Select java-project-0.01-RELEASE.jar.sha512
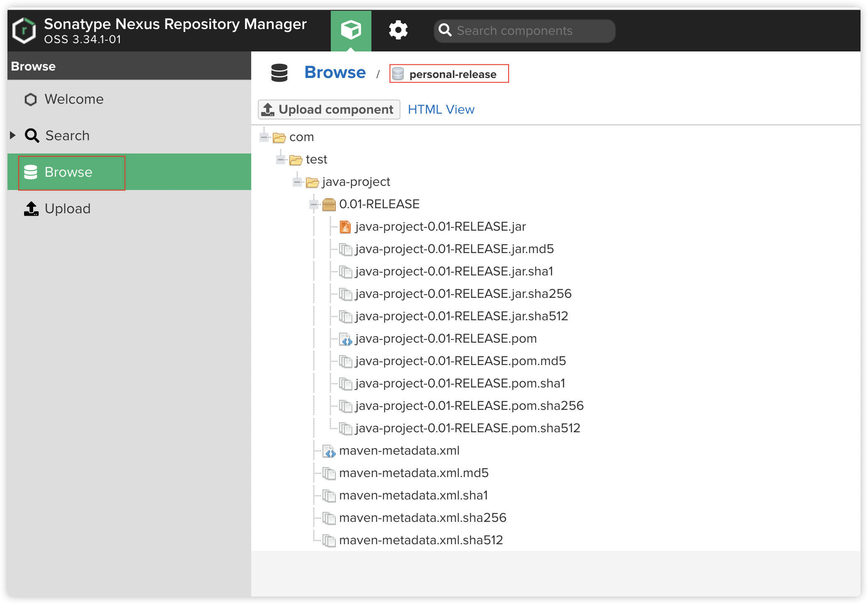 click(461, 316)
